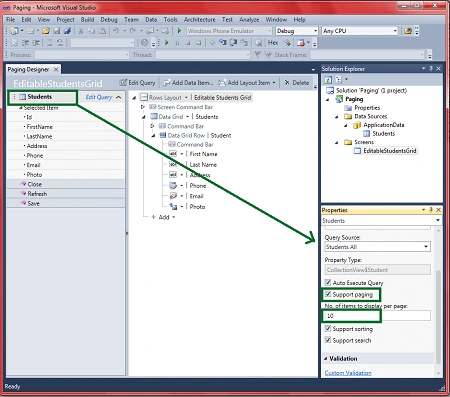Open the Debug configuration dropdown
Viewport: 450px width, 397px height.
pos(315,31)
